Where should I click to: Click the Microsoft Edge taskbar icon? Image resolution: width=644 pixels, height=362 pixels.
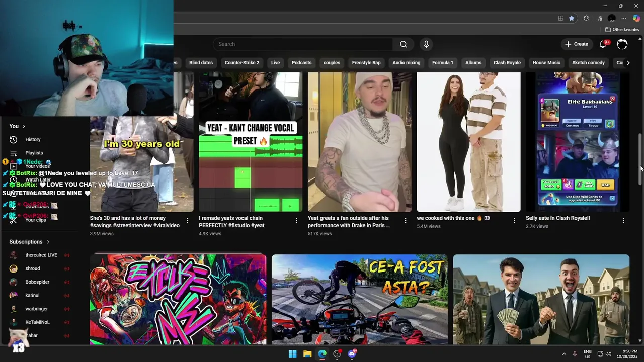tap(322, 354)
